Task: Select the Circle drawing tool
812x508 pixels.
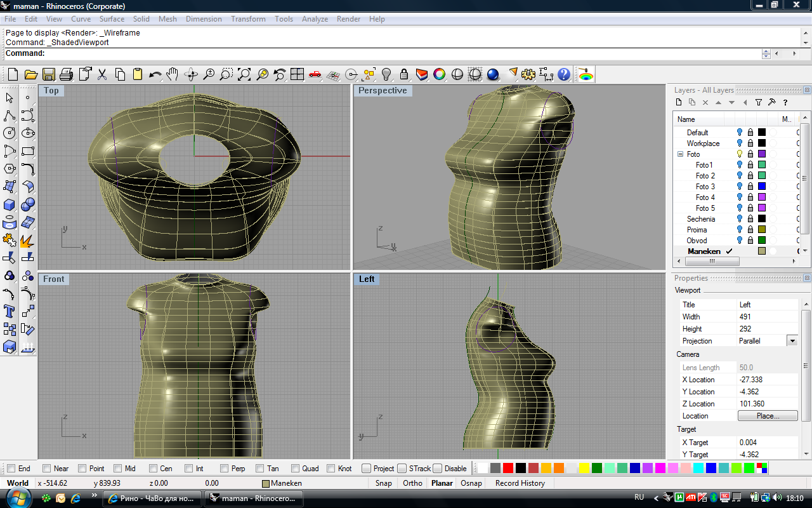Action: pyautogui.click(x=10, y=133)
